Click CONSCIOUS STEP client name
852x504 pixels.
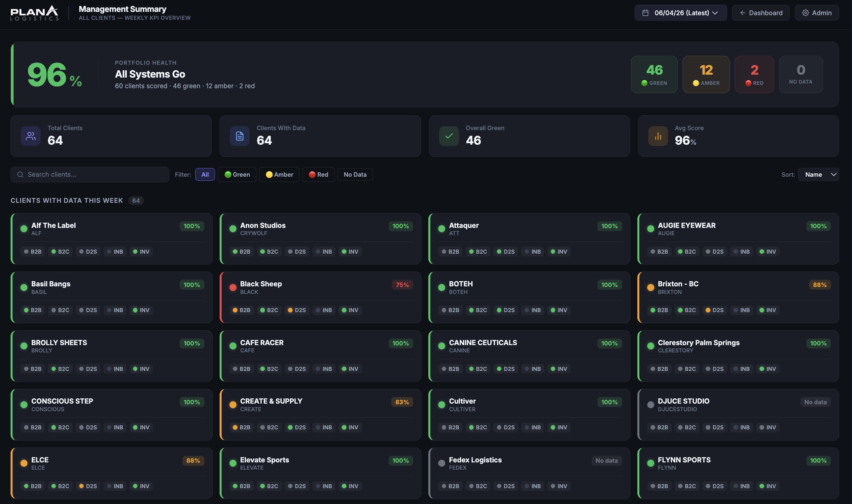[62, 401]
